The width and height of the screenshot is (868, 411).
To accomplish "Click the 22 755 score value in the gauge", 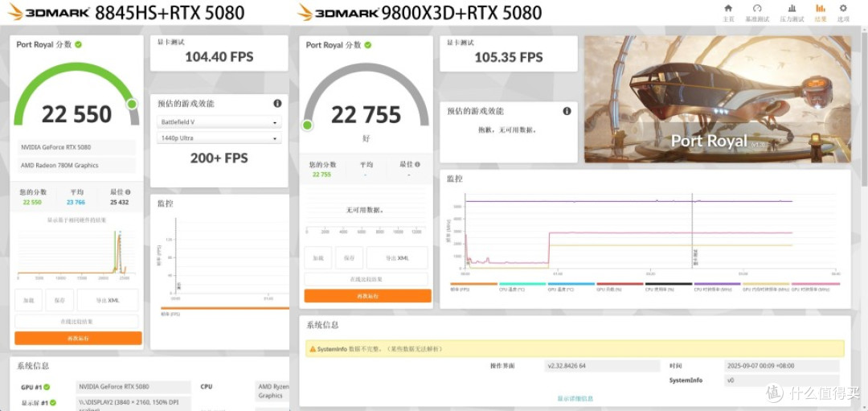I will click(366, 115).
